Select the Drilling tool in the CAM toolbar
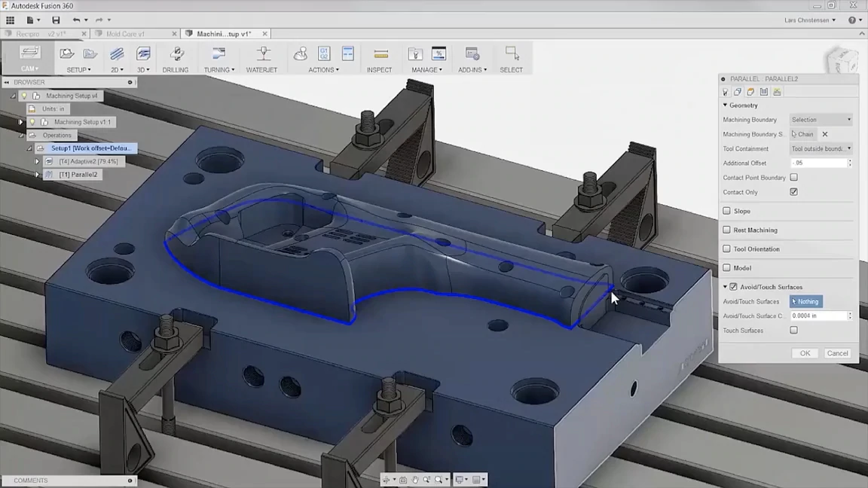This screenshot has height=488, width=868. tap(176, 56)
